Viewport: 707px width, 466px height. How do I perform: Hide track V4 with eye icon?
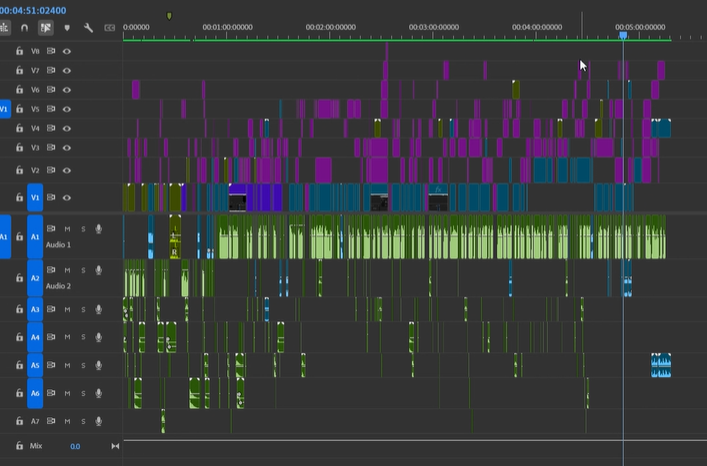(67, 128)
